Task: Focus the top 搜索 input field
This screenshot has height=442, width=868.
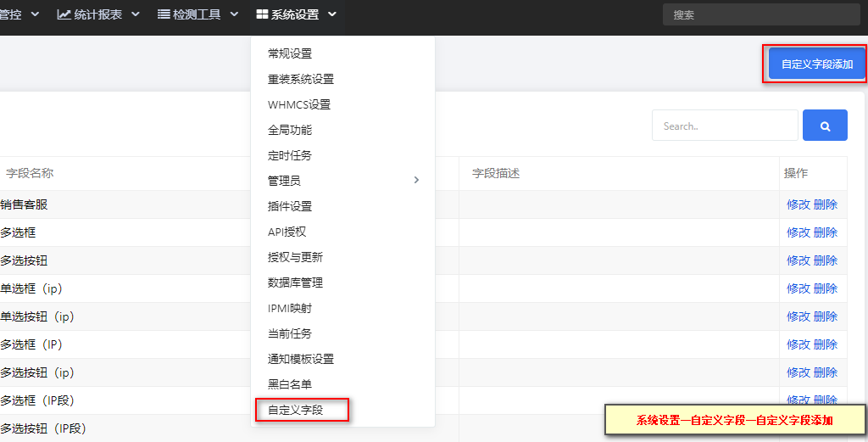Action: (x=761, y=14)
